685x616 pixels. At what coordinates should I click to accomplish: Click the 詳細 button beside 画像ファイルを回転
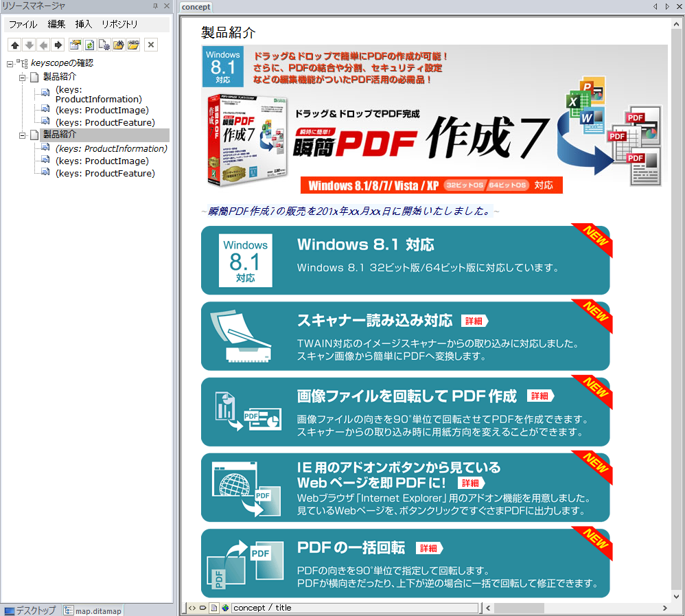[x=540, y=396]
